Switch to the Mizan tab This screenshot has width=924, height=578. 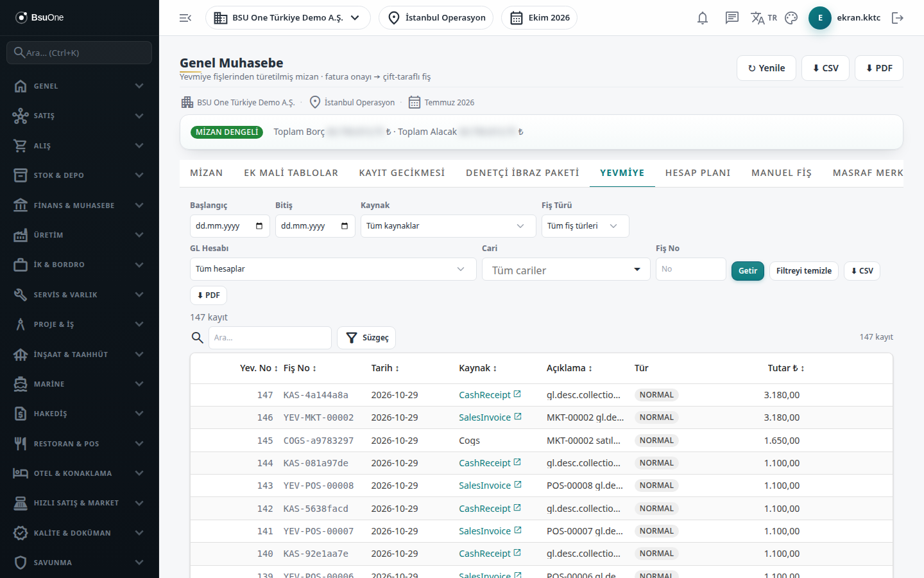[x=207, y=173]
